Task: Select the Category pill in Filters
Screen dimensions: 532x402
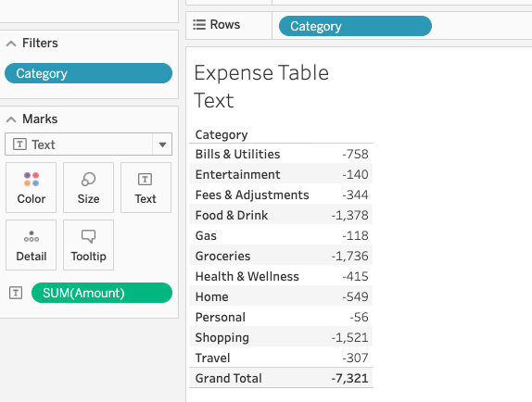Action: pyautogui.click(x=88, y=73)
